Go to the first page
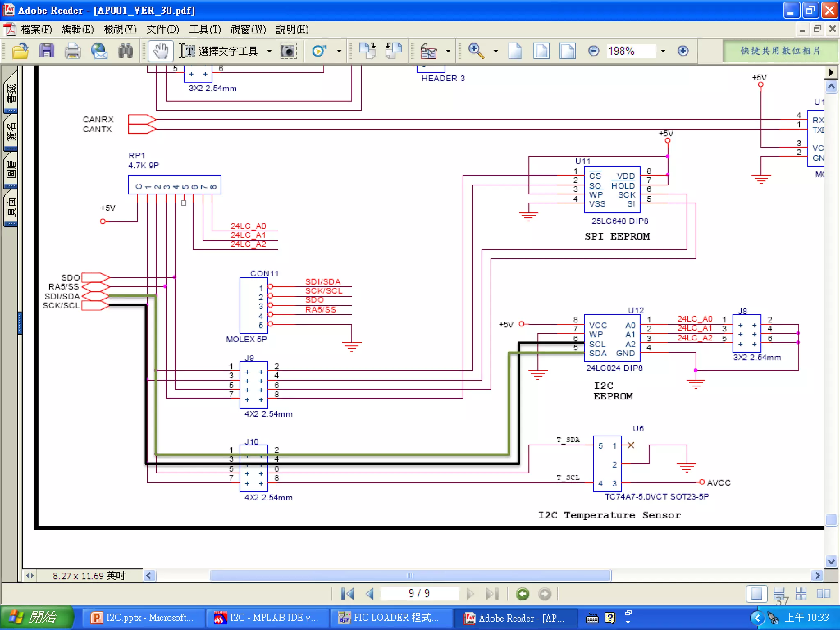 click(347, 593)
